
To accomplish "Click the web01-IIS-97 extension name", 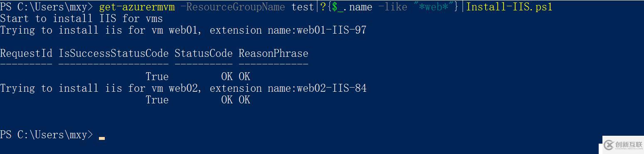I will pyautogui.click(x=331, y=30).
